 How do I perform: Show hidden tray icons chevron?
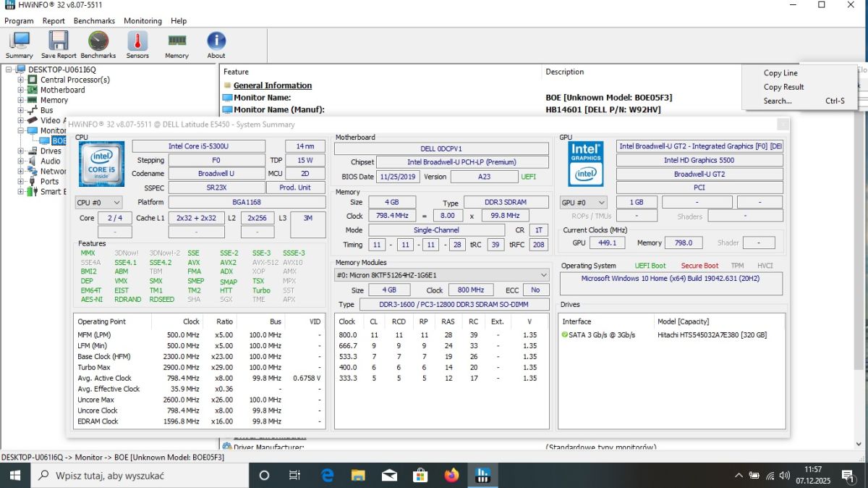click(x=739, y=476)
